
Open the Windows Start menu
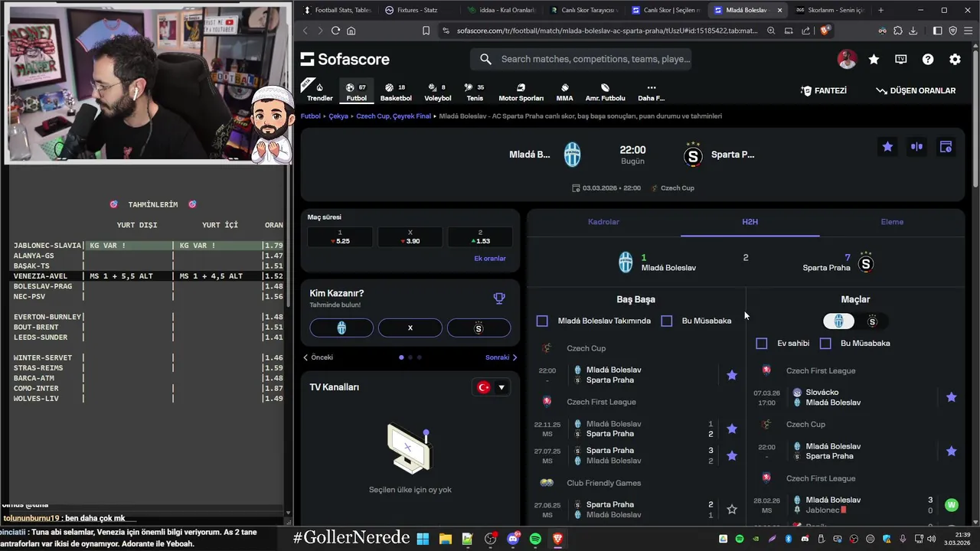(x=423, y=539)
